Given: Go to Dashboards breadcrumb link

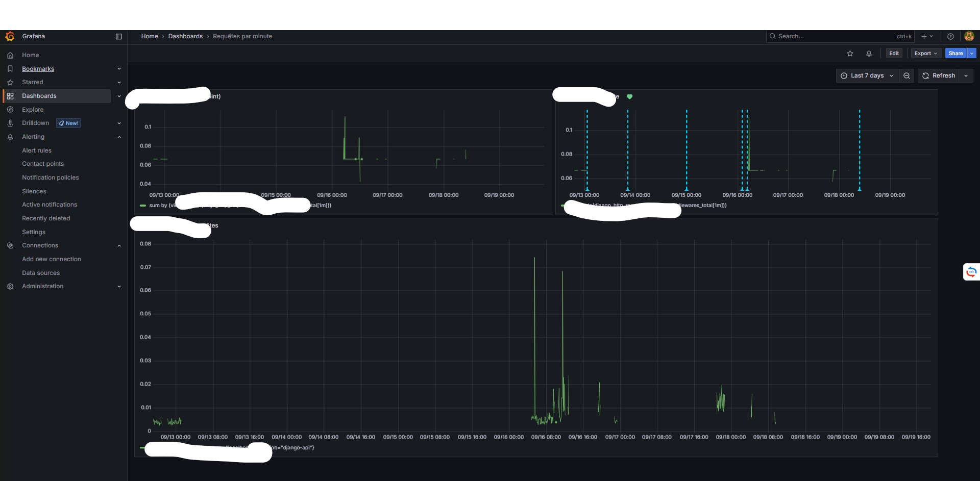Looking at the screenshot, I should pyautogui.click(x=185, y=36).
